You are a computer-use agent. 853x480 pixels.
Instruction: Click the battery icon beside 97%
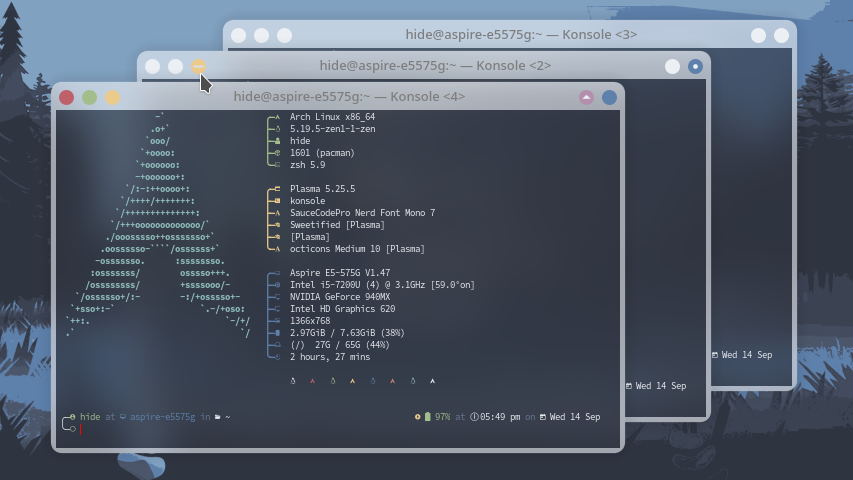428,417
